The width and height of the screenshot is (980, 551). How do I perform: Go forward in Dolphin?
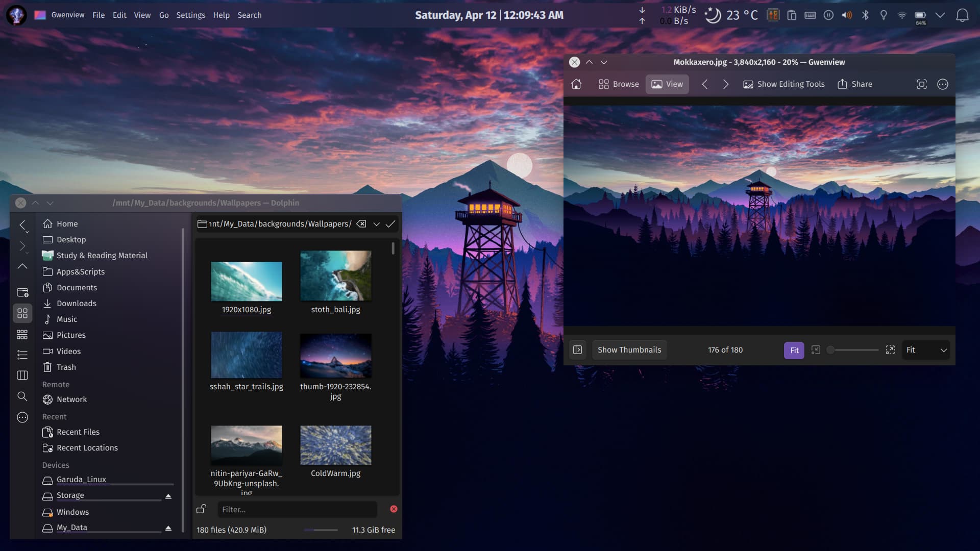pyautogui.click(x=22, y=246)
